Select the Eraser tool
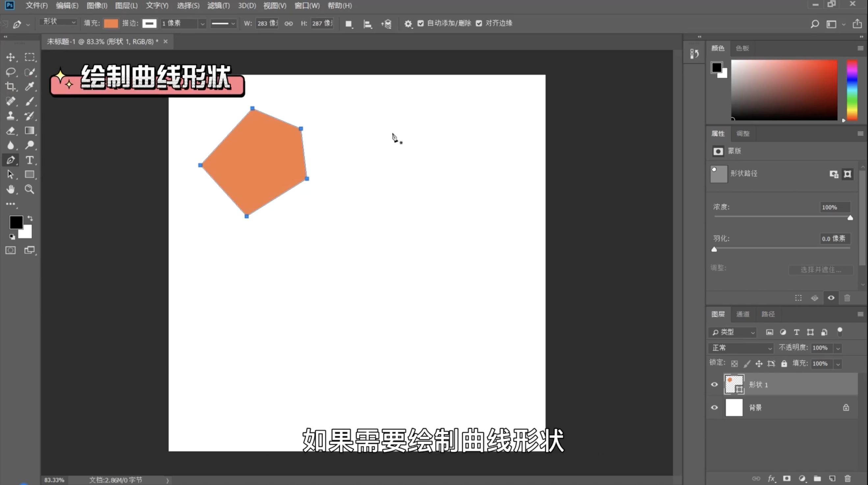Image resolution: width=868 pixels, height=485 pixels. (11, 131)
